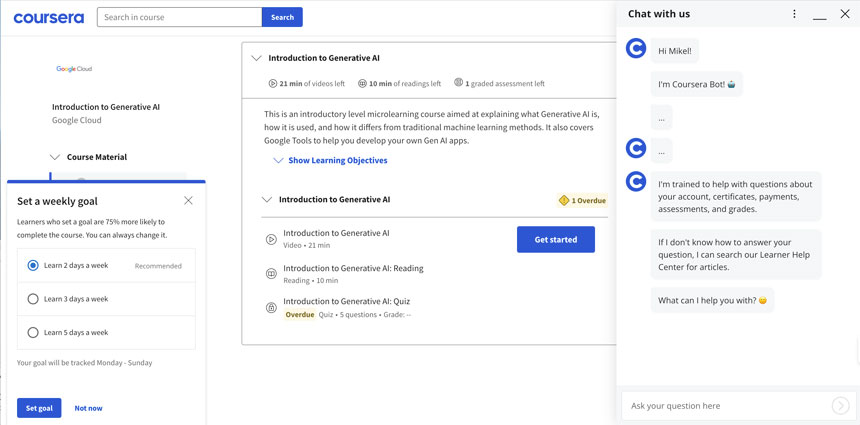Click the Ask your question input field
This screenshot has width=860, height=425.
tap(725, 405)
